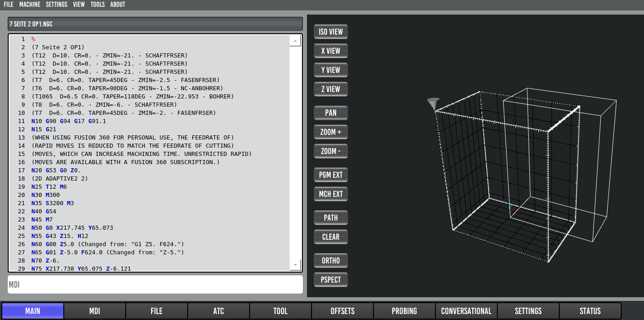Open the VIEW menu
The height and width of the screenshot is (320, 644).
point(79,5)
